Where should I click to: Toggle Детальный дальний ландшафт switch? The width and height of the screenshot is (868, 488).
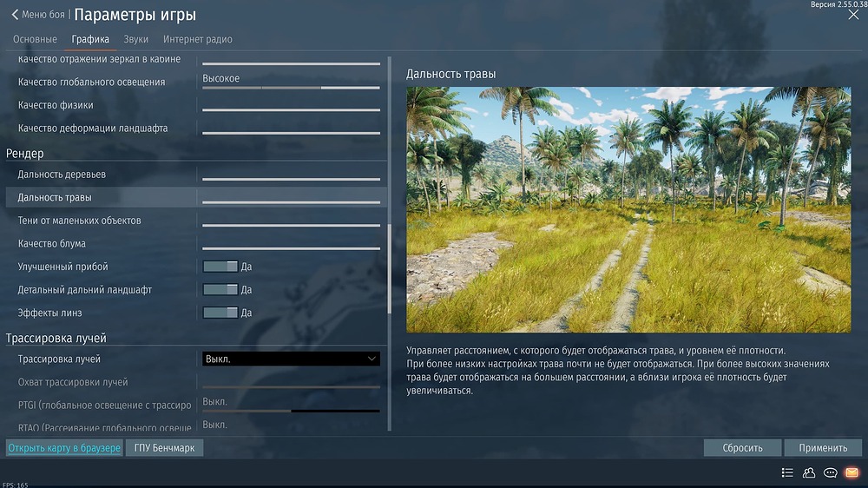coord(220,290)
